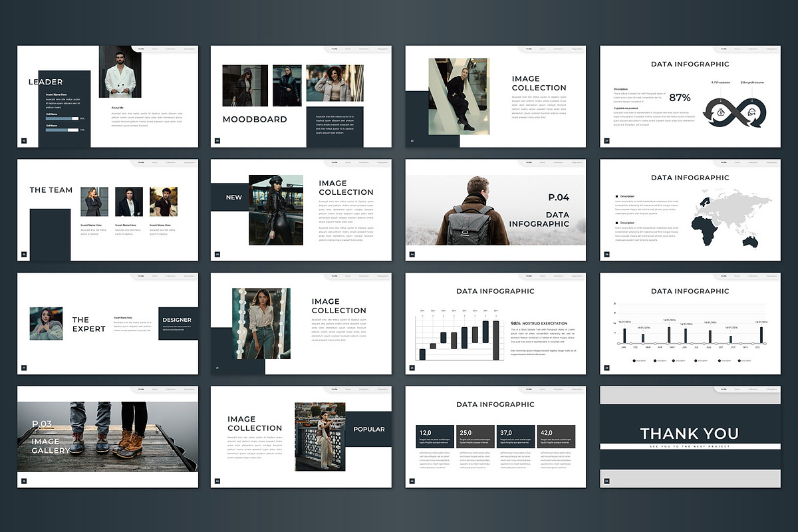Click the dark Australia region on the world map
The width and height of the screenshot is (798, 532).
pos(751,241)
